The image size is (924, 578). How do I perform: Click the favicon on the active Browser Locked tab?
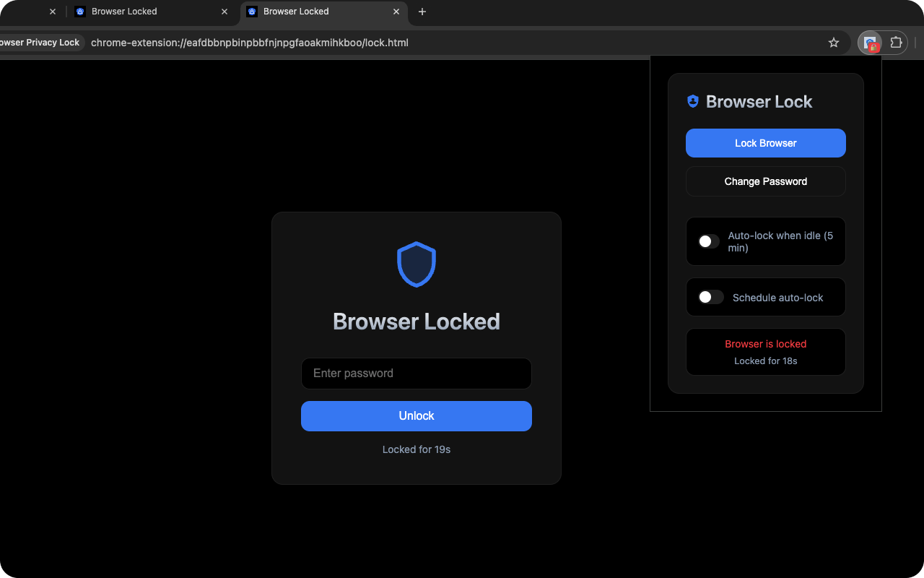[251, 12]
